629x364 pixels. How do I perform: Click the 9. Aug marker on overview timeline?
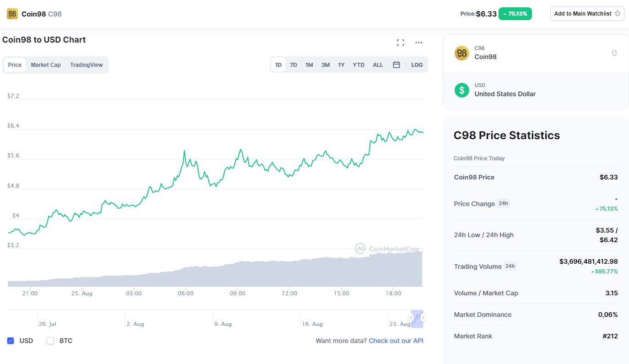point(223,324)
